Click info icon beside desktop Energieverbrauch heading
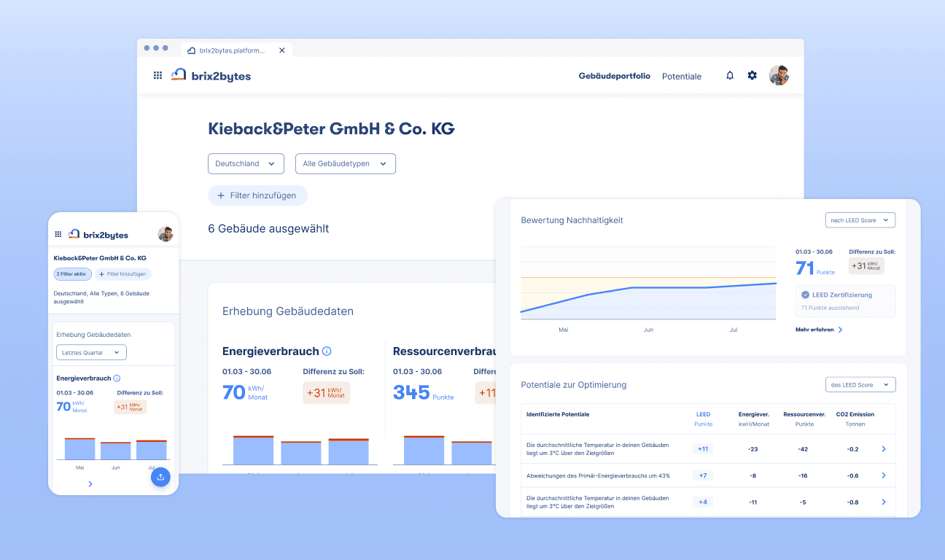945x560 pixels. point(327,351)
